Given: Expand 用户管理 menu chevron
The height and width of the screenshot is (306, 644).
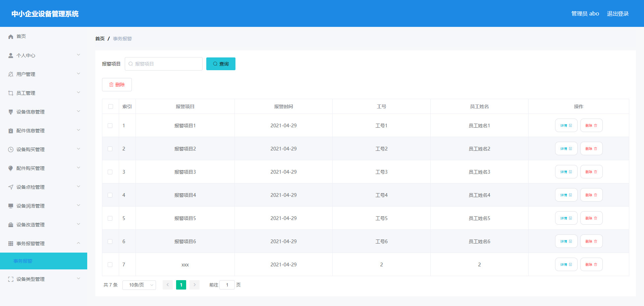Looking at the screenshot, I should pyautogui.click(x=78, y=74).
